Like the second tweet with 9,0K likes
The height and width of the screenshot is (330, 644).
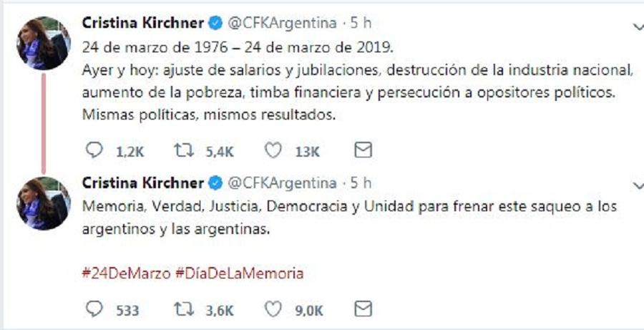(271, 309)
